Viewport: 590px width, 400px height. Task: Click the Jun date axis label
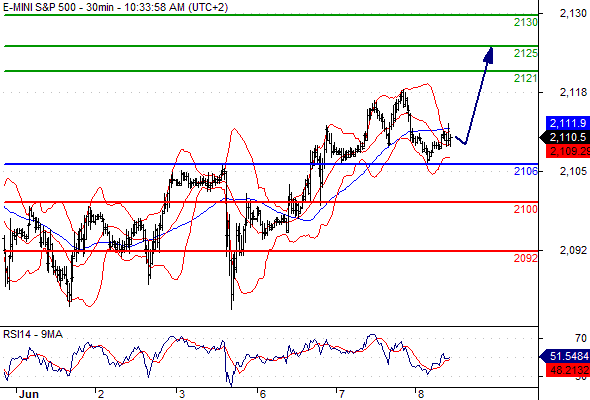click(x=29, y=394)
